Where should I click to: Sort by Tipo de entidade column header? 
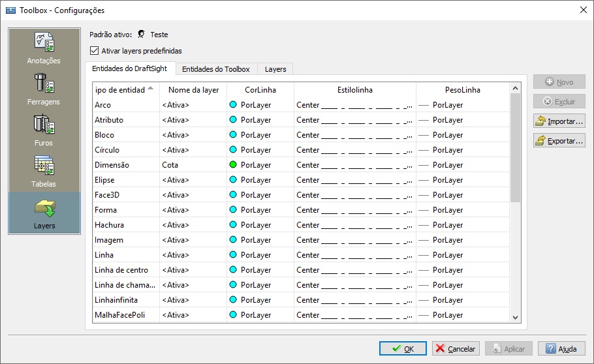(x=126, y=90)
